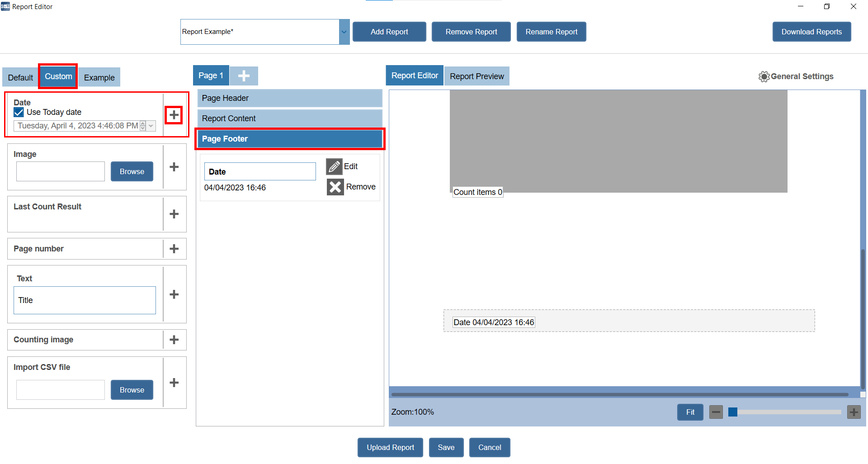Add a new page with plus tab

[244, 76]
